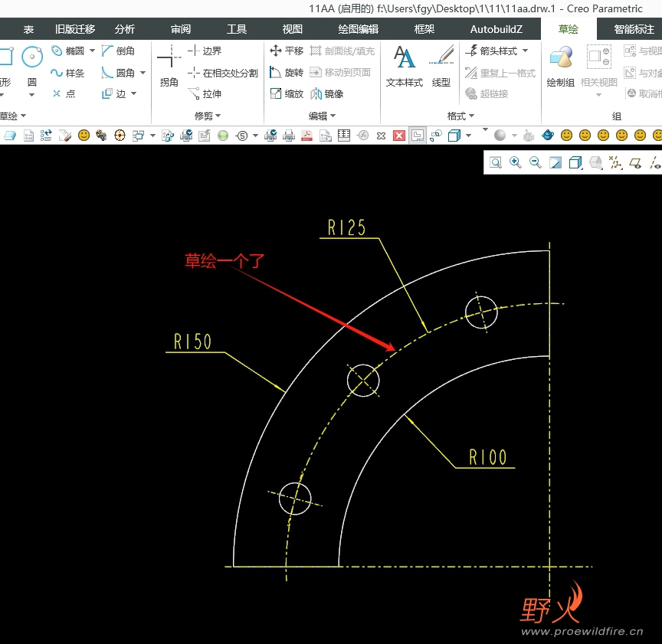Viewport: 662px width, 644px height.
Task: Open the Fillet (圆角) dropdown arrow
Action: (143, 73)
